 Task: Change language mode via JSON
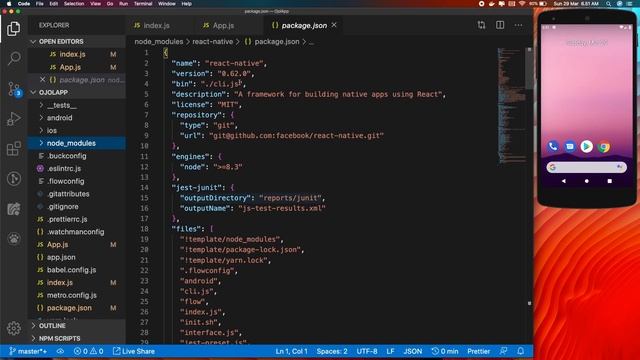tap(413, 351)
